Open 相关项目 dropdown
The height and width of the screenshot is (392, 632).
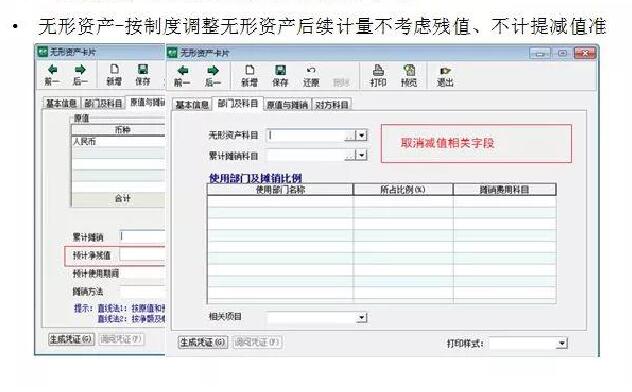click(x=362, y=318)
